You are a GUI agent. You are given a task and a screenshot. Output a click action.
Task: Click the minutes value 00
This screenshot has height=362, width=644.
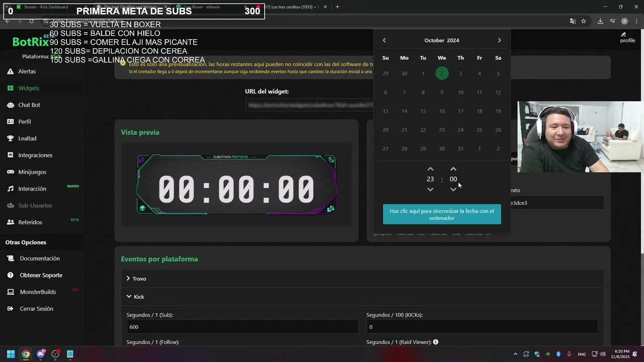tap(453, 179)
